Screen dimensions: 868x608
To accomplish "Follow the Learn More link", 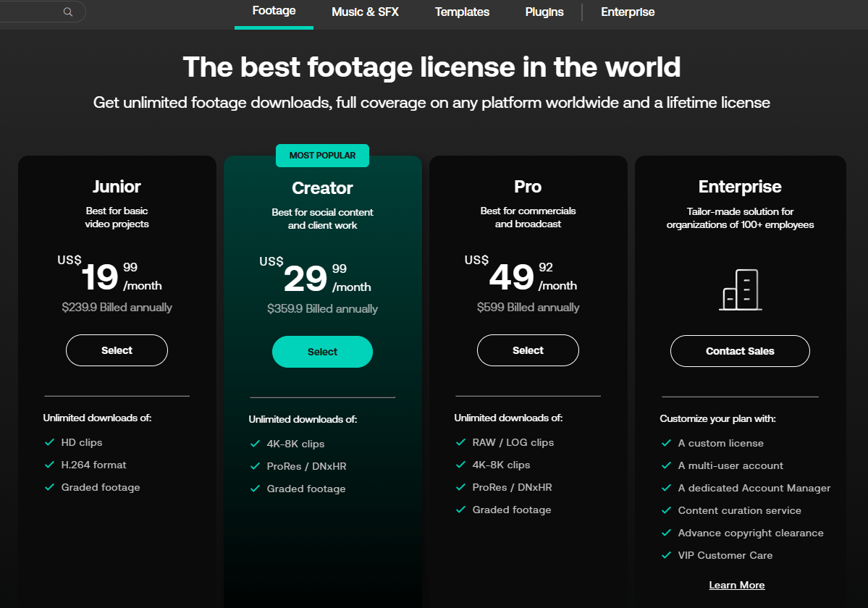I will [x=737, y=585].
